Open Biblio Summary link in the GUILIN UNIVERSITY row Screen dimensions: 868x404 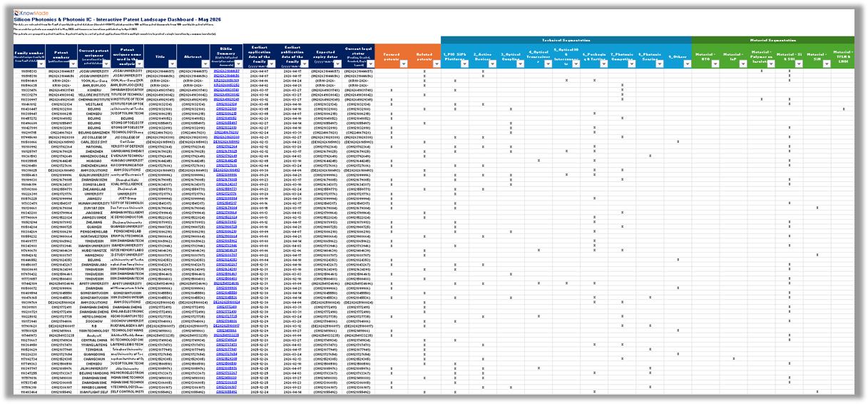pos(226,175)
